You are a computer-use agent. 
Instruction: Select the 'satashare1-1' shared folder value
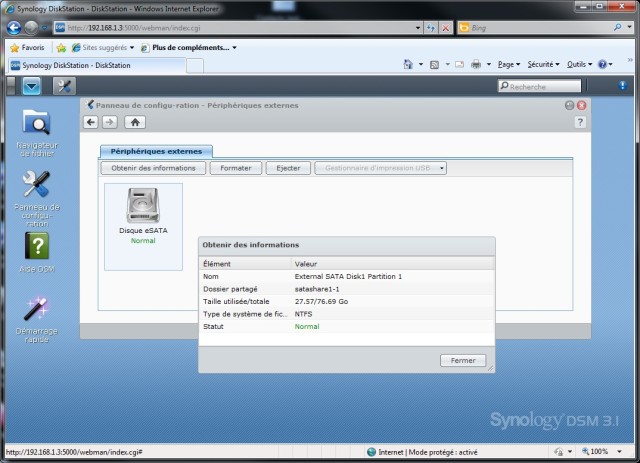point(317,289)
